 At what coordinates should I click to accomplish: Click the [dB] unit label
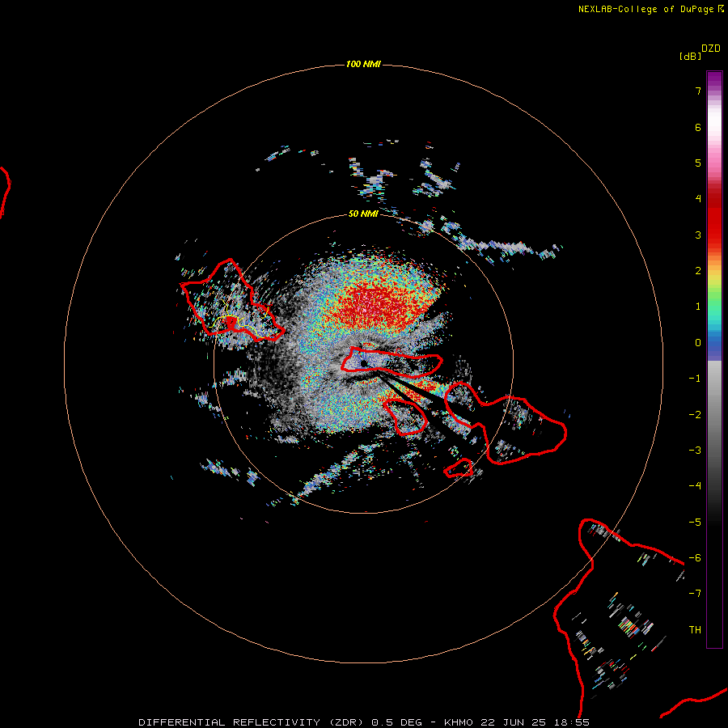click(690, 56)
